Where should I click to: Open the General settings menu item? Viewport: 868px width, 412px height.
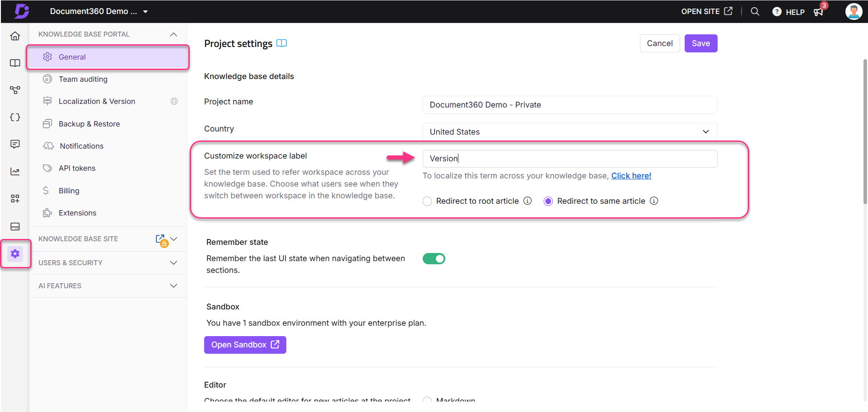pyautogui.click(x=108, y=57)
